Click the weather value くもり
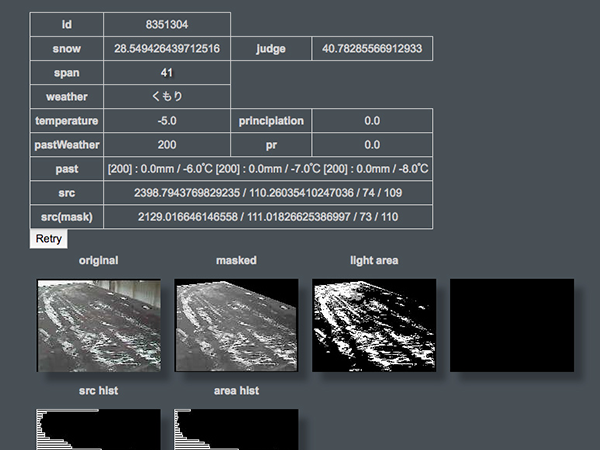This screenshot has width=600, height=450. click(x=167, y=97)
